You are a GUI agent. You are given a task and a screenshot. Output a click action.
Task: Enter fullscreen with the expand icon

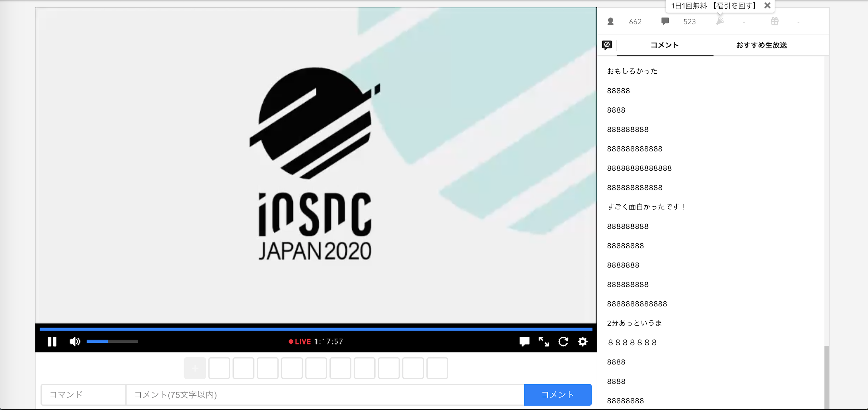544,341
